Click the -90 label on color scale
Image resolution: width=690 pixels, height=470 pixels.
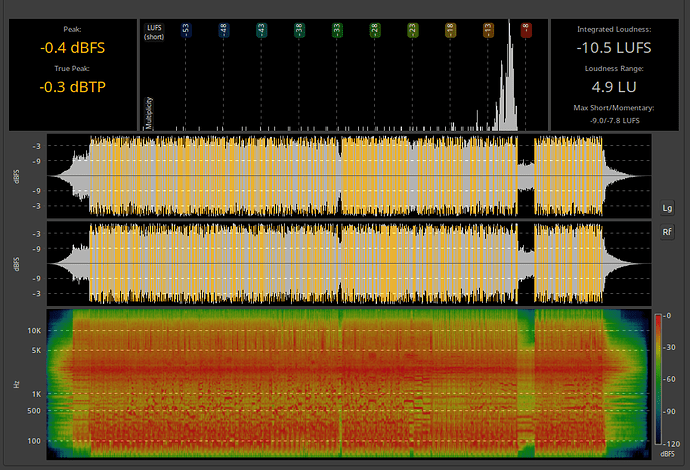669,411
